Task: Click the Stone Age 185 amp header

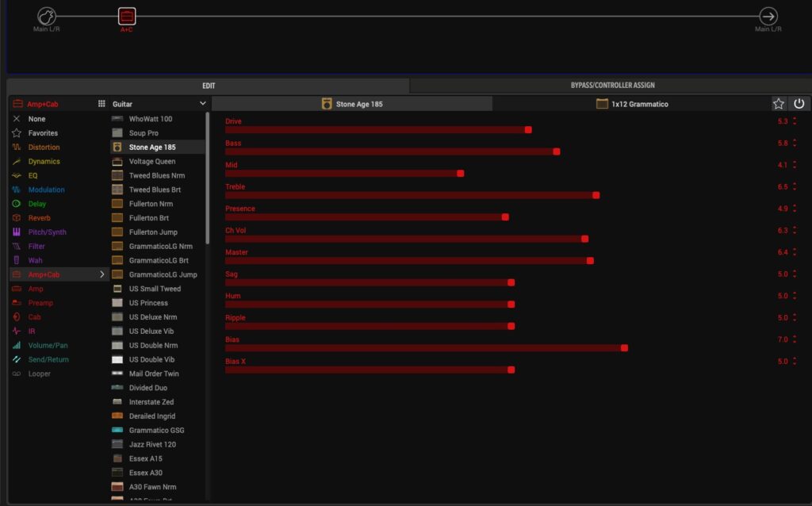Action: tap(352, 104)
